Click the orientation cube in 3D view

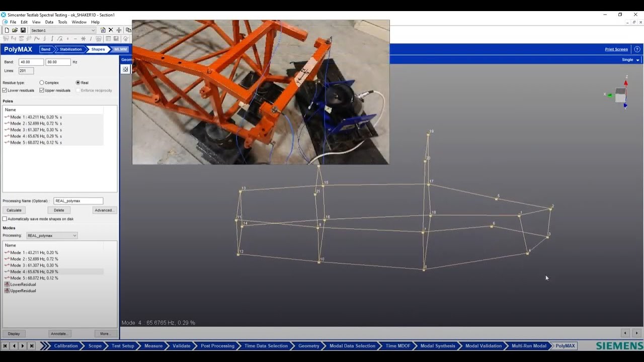pyautogui.click(x=620, y=94)
